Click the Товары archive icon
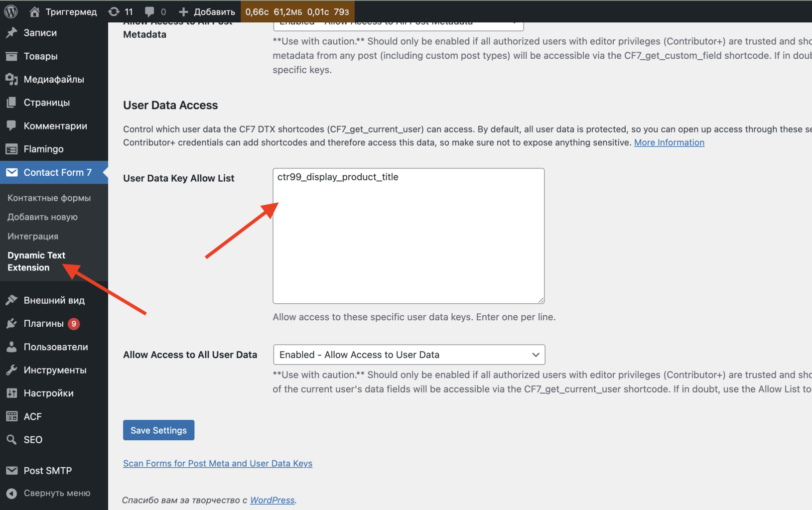The image size is (812, 510). click(11, 56)
